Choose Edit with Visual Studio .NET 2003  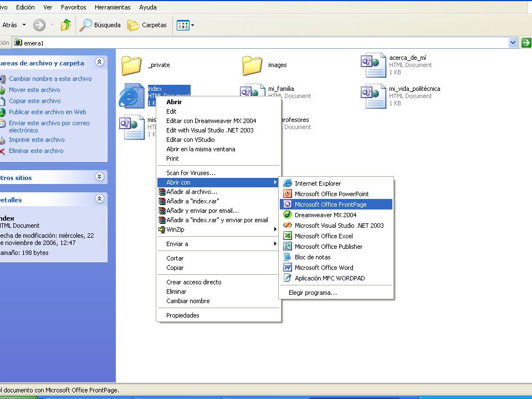click(x=218, y=131)
